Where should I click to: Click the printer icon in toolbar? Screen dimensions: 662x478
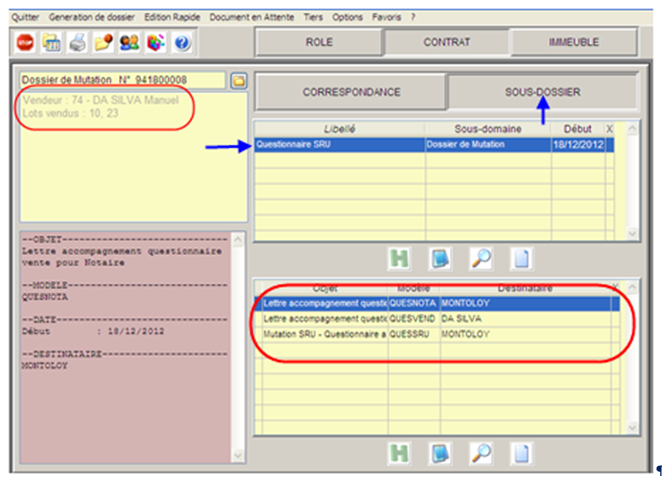tap(77, 43)
